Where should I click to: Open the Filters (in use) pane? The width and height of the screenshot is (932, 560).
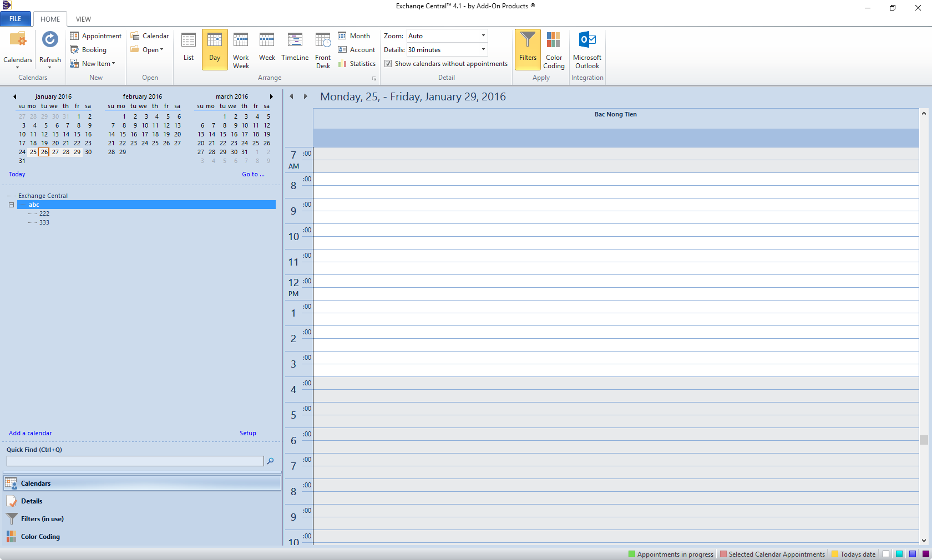pos(143,519)
